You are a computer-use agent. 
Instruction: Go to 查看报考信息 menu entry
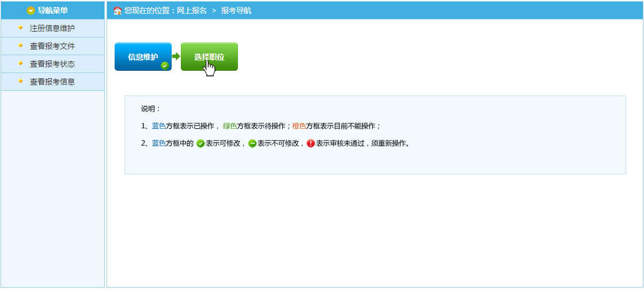point(52,82)
